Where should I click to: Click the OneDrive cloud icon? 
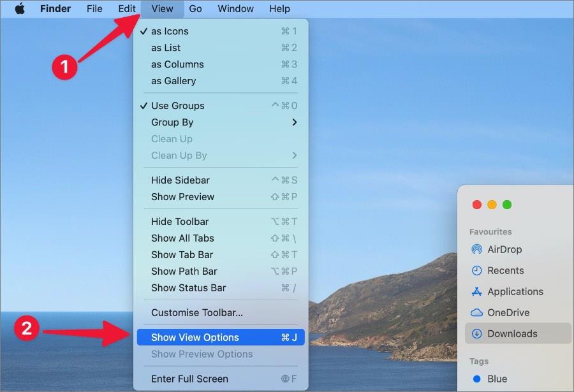[x=476, y=312]
